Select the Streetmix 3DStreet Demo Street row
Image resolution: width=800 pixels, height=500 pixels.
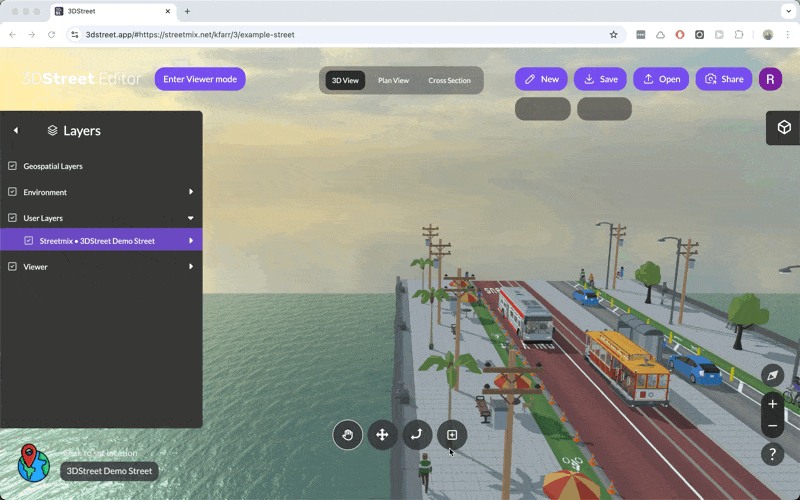click(x=101, y=240)
